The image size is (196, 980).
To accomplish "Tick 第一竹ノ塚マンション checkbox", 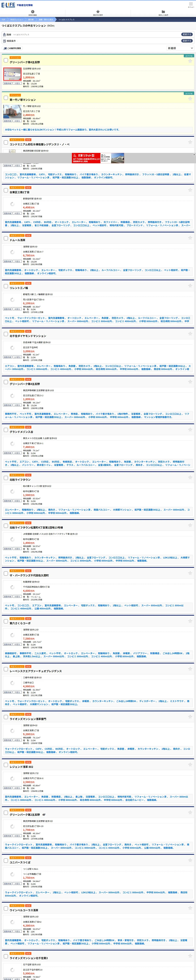I will (6, 98).
